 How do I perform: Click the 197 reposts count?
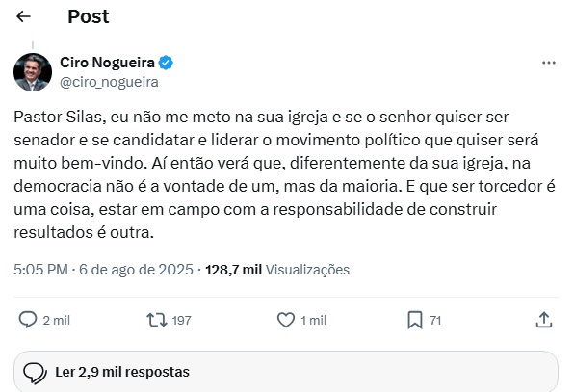coord(182,321)
